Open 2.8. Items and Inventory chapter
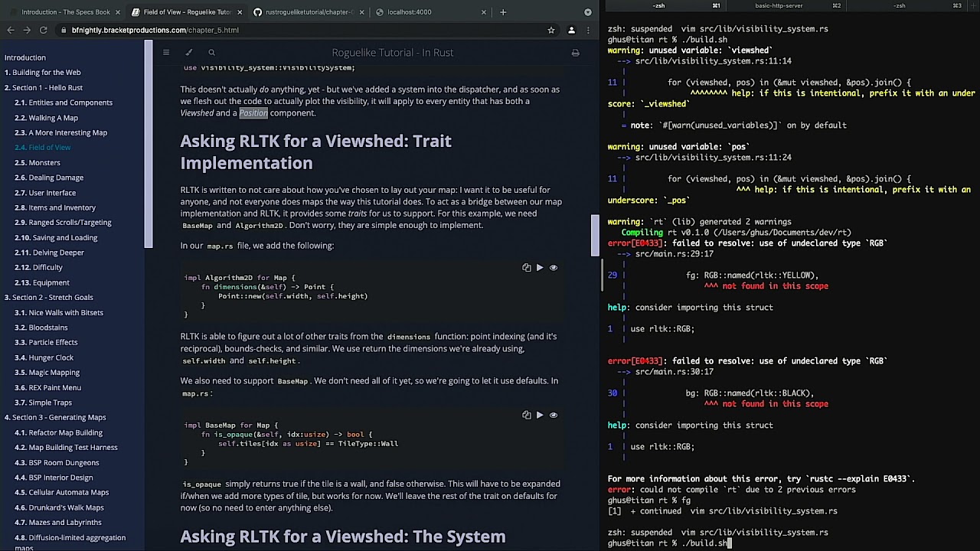 pos(55,207)
